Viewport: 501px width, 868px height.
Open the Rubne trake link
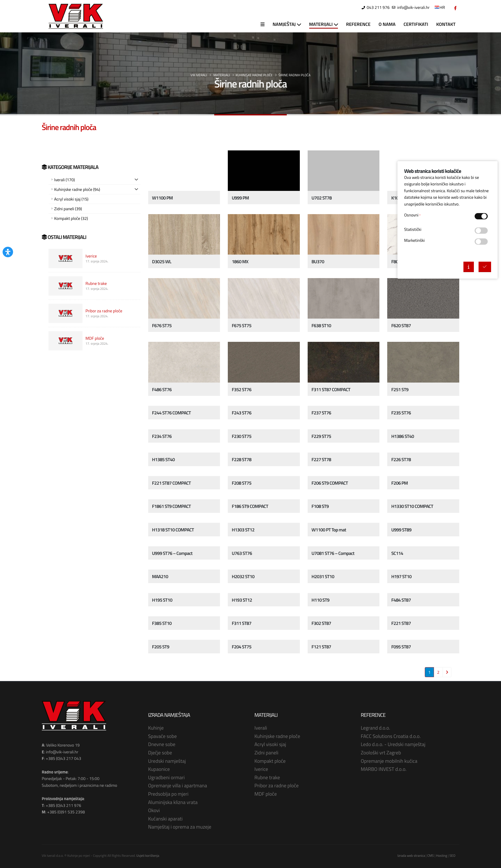96,283
